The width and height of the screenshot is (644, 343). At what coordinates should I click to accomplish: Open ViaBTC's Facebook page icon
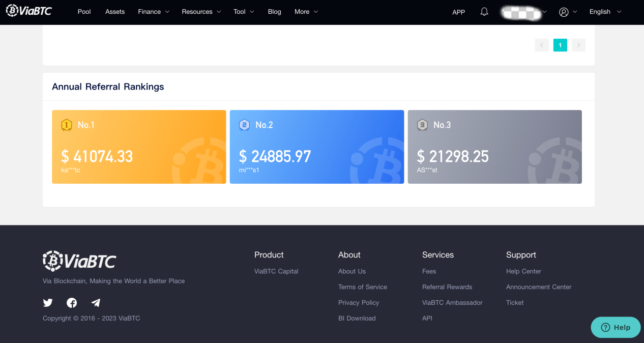click(x=72, y=303)
